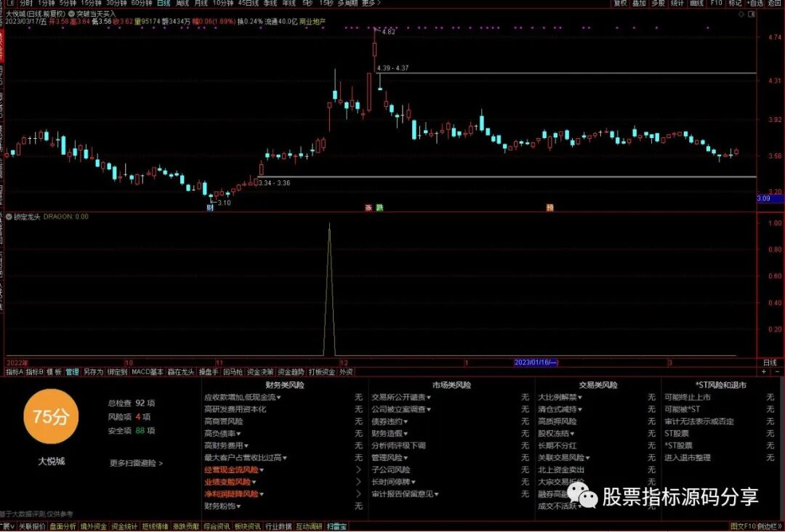Zoom in with plus button
This screenshot has height=532, width=785.
click(x=764, y=372)
